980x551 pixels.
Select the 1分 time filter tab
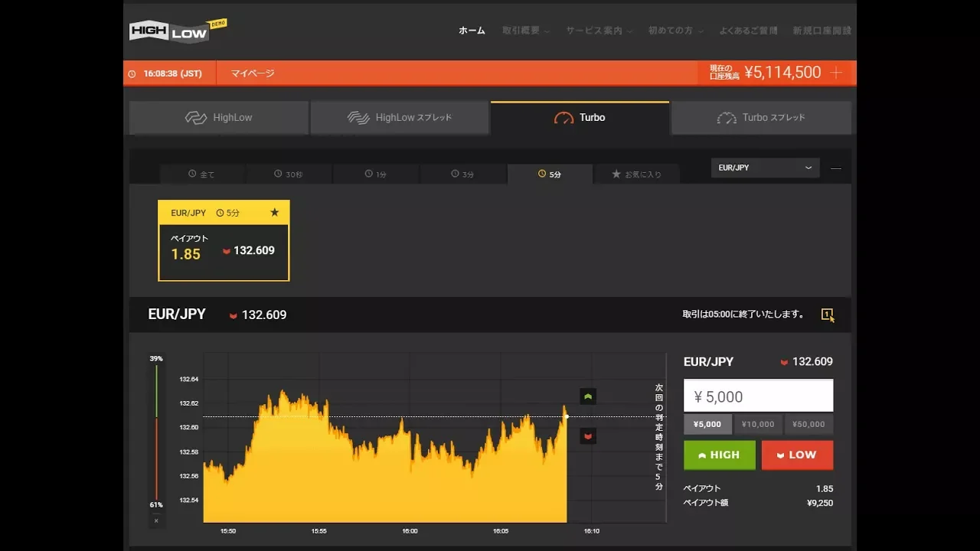[x=376, y=174]
